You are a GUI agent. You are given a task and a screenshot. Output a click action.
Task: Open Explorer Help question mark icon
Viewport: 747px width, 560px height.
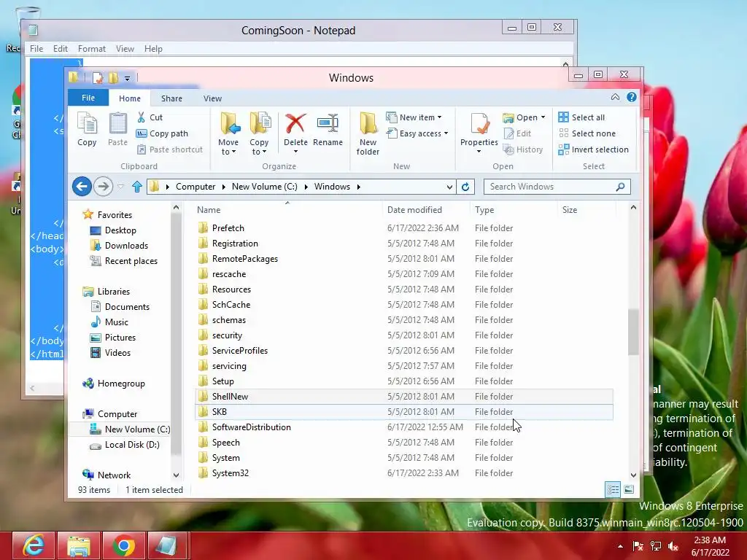coord(632,97)
